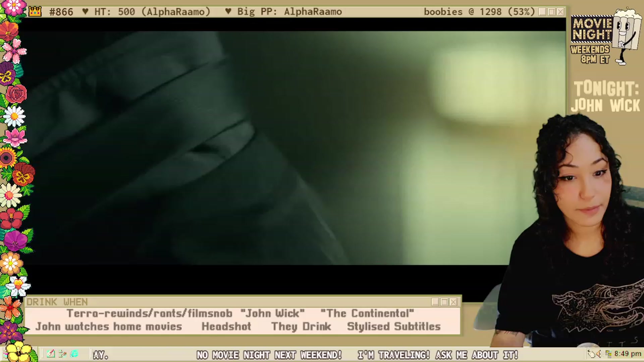Click the DRINK WHEN title bar text
644x362 pixels.
(57, 302)
